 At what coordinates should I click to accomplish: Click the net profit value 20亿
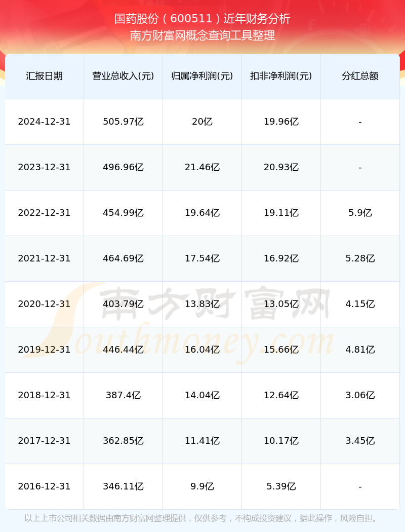point(202,122)
